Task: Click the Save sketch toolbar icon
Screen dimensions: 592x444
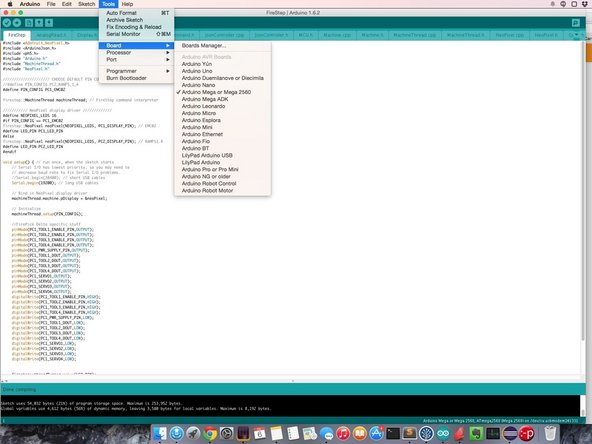Action: [49, 23]
